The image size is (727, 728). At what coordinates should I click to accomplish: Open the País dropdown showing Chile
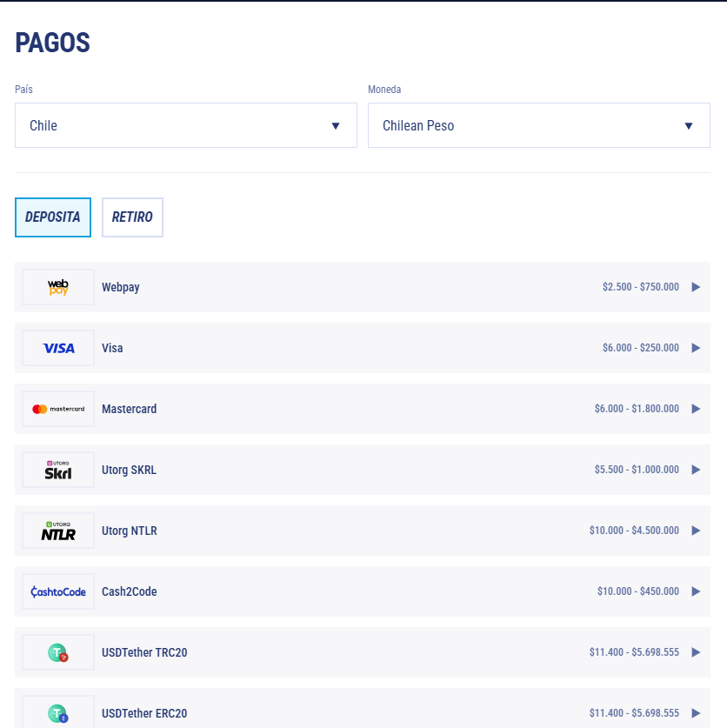[186, 125]
